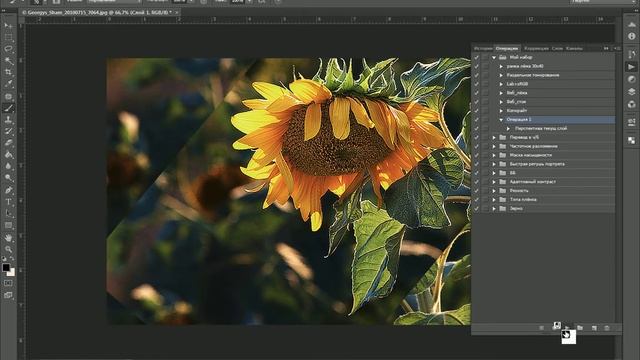Switch to the Операции tab
This screenshot has height=360, width=640.
tap(507, 49)
